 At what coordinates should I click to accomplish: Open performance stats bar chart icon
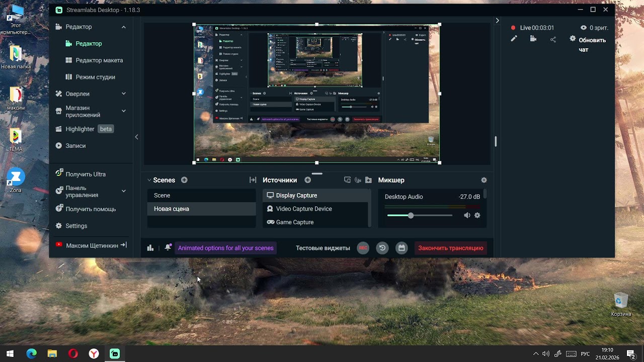pyautogui.click(x=150, y=248)
